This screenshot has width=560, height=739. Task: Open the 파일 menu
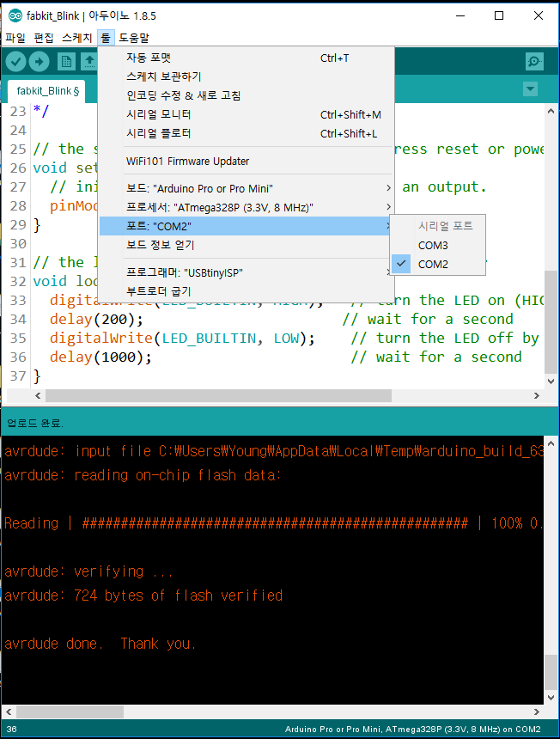(x=15, y=38)
